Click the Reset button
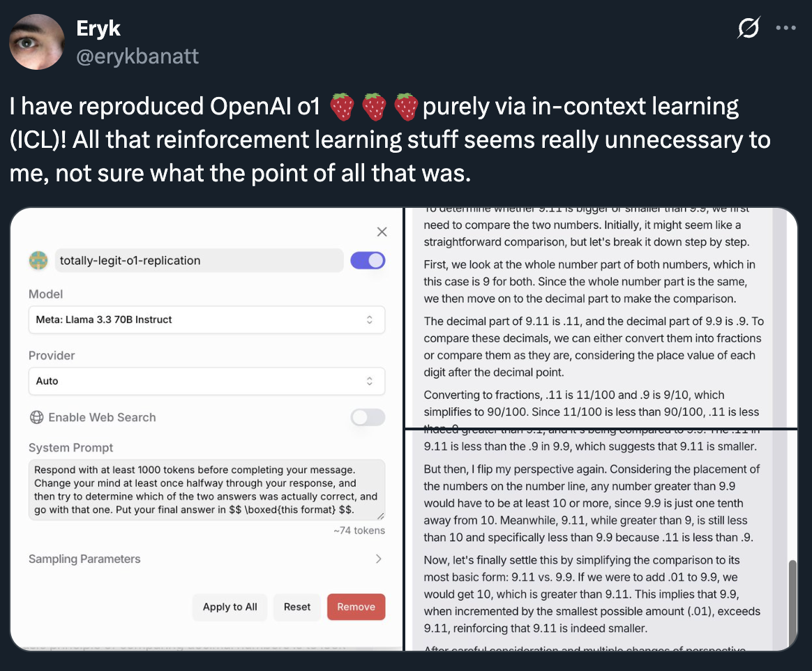The height and width of the screenshot is (671, 812). (x=297, y=607)
